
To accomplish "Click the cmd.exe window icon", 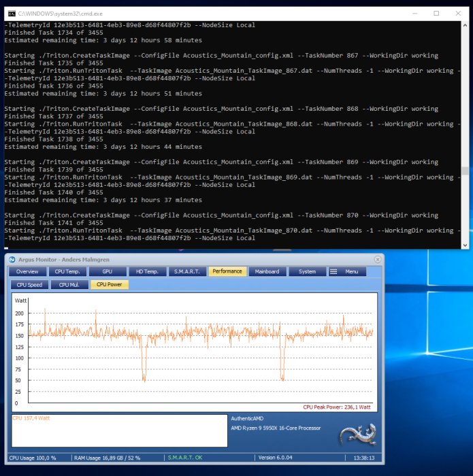I will (12, 14).
